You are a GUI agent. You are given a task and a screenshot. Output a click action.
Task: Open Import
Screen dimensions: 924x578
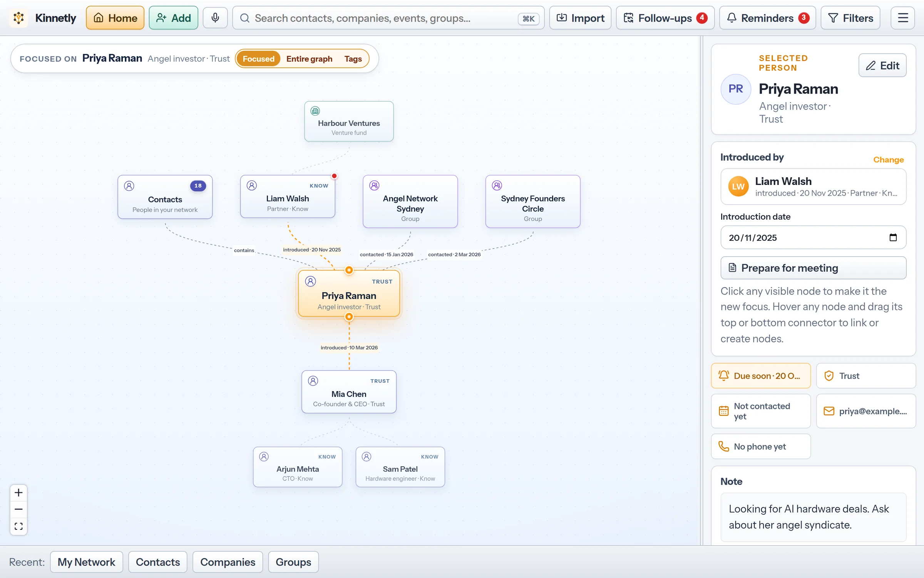[580, 18]
